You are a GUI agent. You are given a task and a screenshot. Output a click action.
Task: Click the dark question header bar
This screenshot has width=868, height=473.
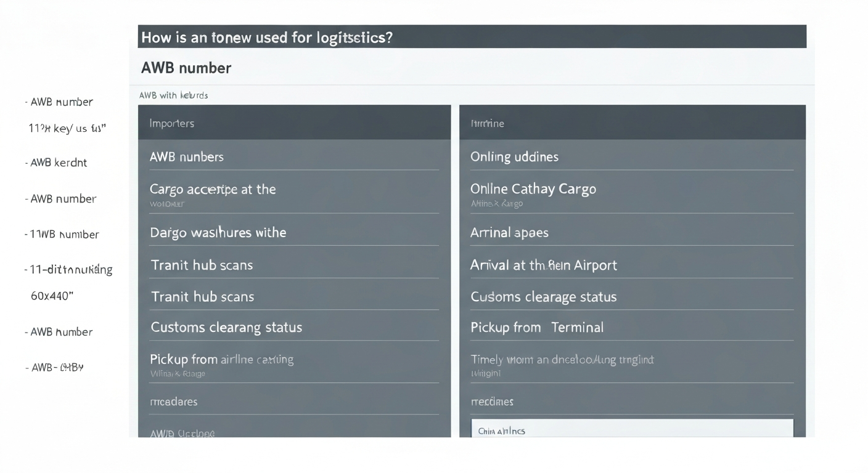472,37
